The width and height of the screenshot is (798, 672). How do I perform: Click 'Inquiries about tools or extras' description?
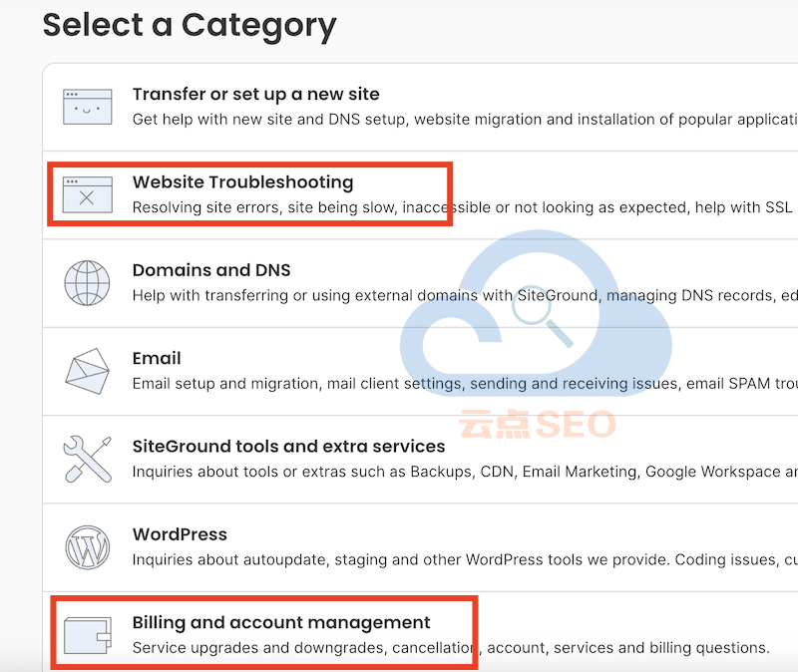tap(465, 472)
